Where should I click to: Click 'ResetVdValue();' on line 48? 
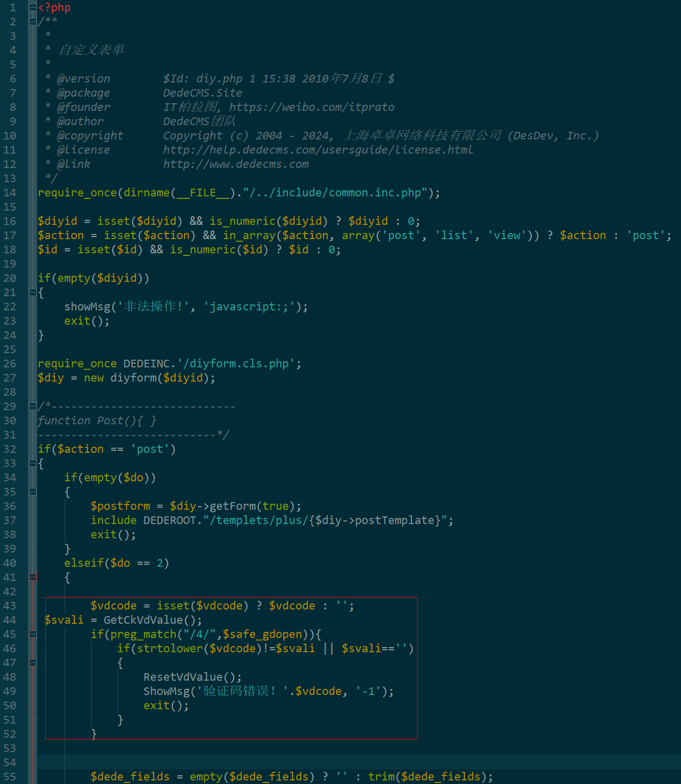tap(193, 677)
